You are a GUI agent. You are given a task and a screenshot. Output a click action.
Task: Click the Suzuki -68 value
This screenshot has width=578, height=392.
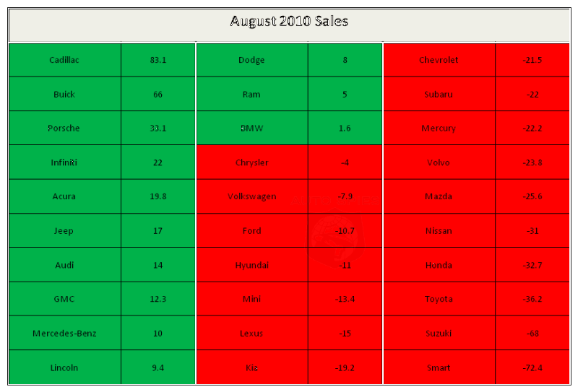[x=532, y=333]
